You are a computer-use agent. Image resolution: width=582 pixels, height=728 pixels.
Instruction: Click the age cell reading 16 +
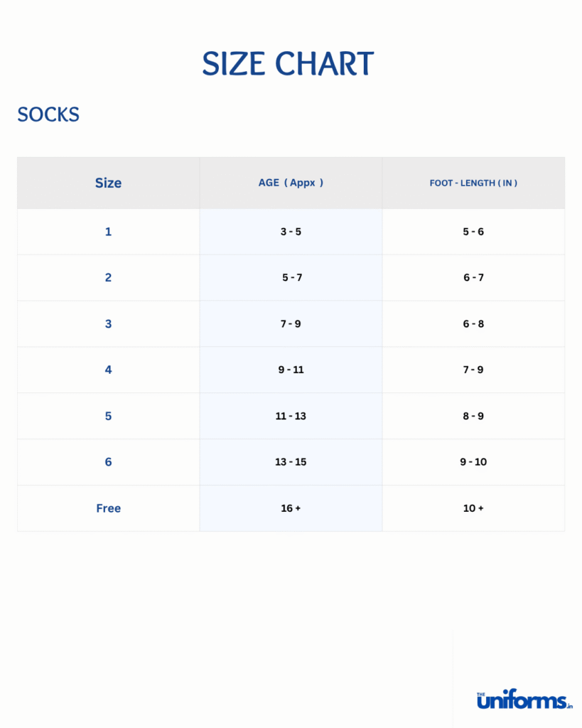pos(291,508)
